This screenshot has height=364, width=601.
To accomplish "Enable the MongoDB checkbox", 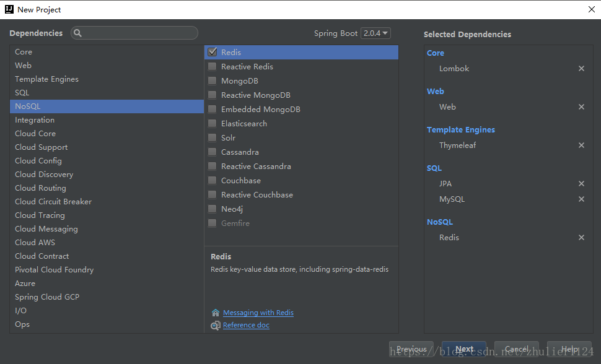I will click(x=213, y=81).
